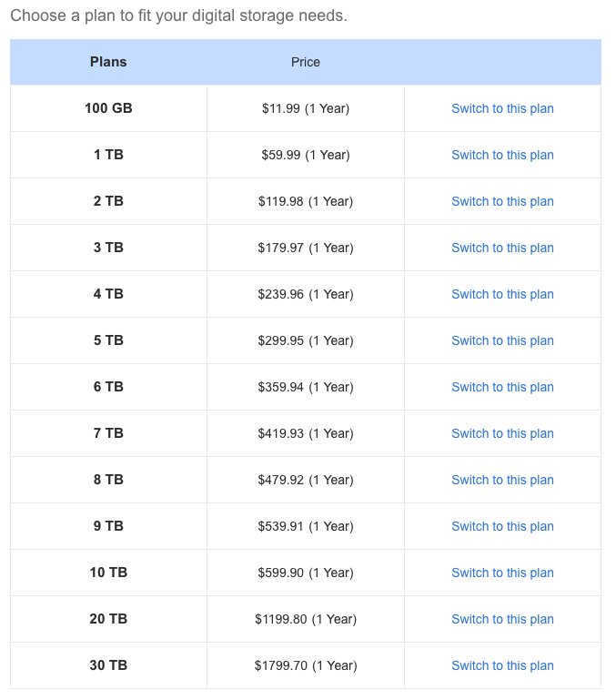The width and height of the screenshot is (616, 700).
Task: Switch to the 8 TB plan
Action: click(502, 480)
